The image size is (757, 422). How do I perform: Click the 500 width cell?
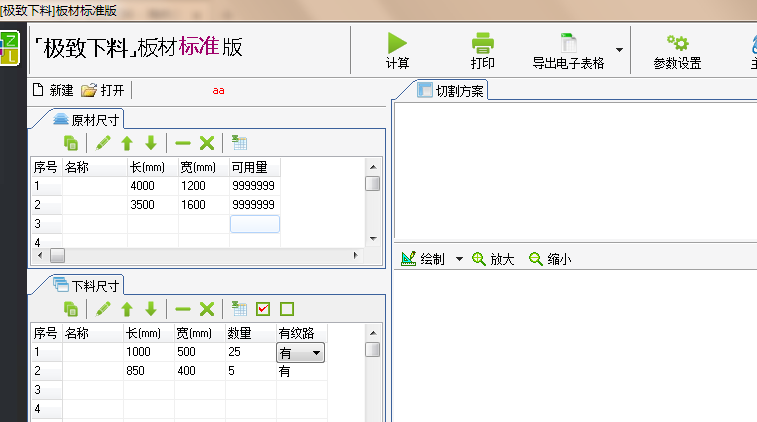click(x=200, y=352)
